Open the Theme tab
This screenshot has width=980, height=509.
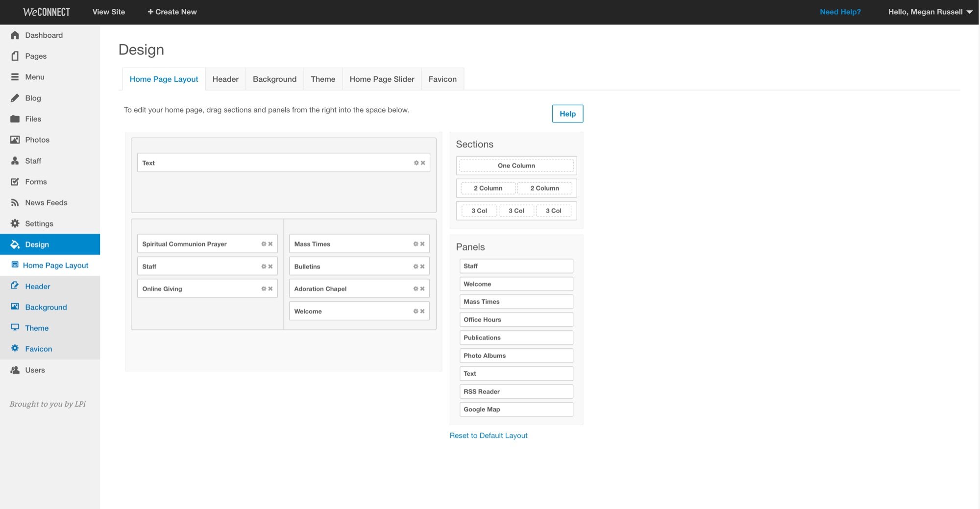pyautogui.click(x=323, y=79)
